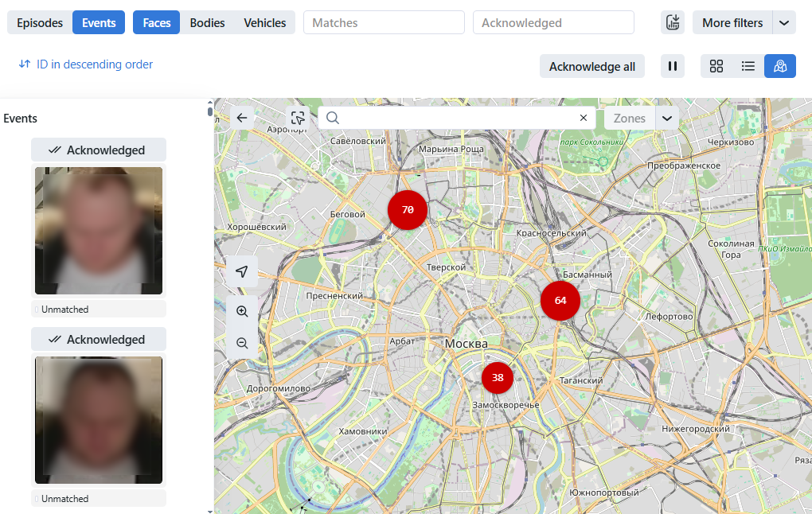
Task: Click the download report icon
Action: pyautogui.click(x=673, y=23)
